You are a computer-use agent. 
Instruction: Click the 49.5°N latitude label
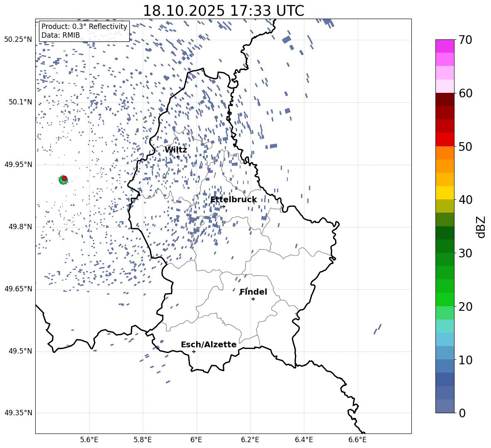(x=20, y=351)
